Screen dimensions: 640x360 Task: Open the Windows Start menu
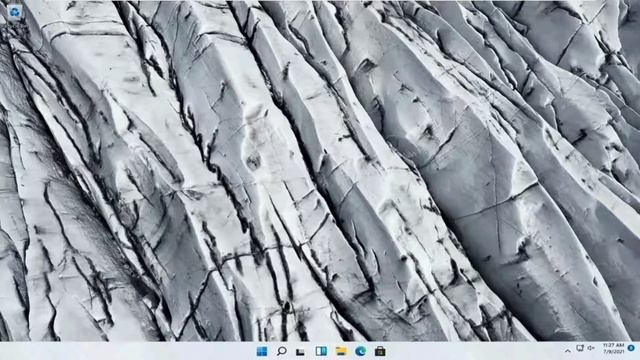pos(262,351)
